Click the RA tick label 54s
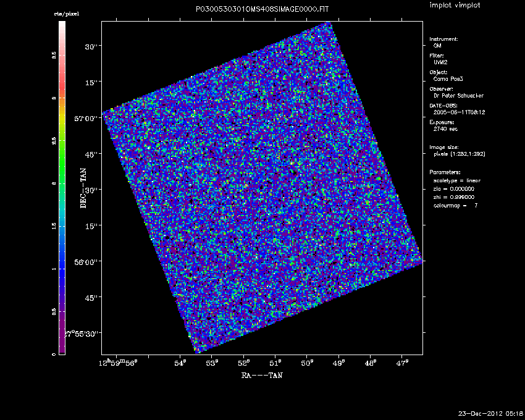 pos(180,363)
